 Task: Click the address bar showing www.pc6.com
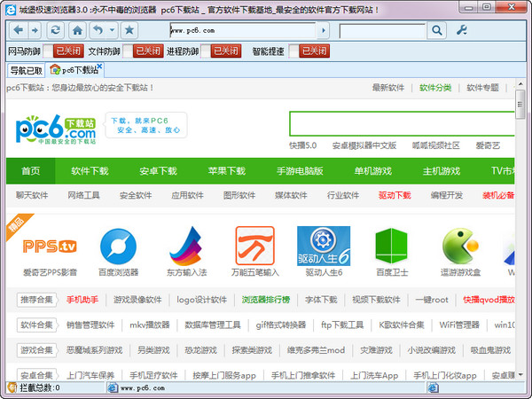point(242,30)
